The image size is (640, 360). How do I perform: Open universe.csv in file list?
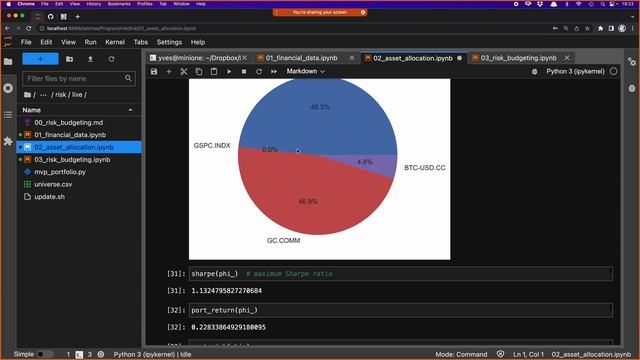pos(53,184)
